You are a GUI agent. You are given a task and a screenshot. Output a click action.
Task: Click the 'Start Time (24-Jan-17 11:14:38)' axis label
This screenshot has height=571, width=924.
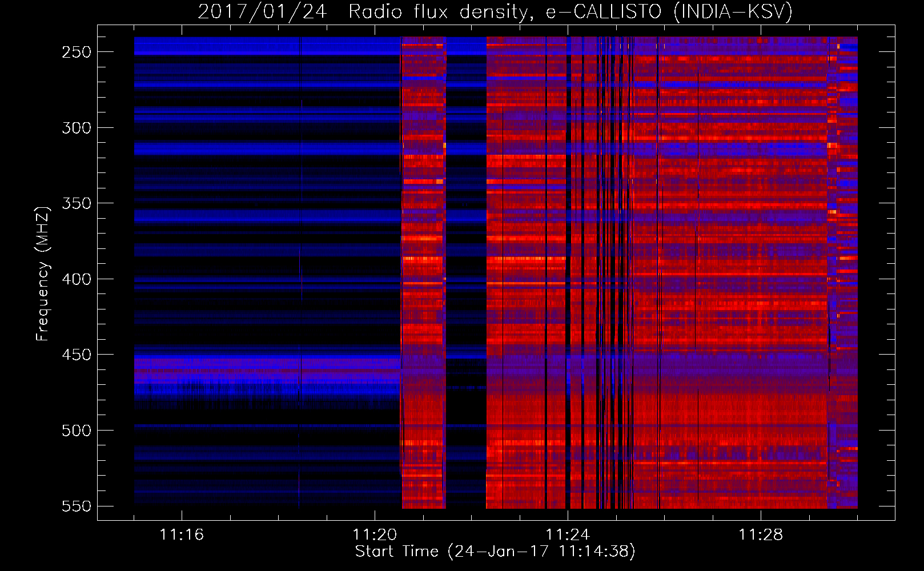pyautogui.click(x=495, y=552)
